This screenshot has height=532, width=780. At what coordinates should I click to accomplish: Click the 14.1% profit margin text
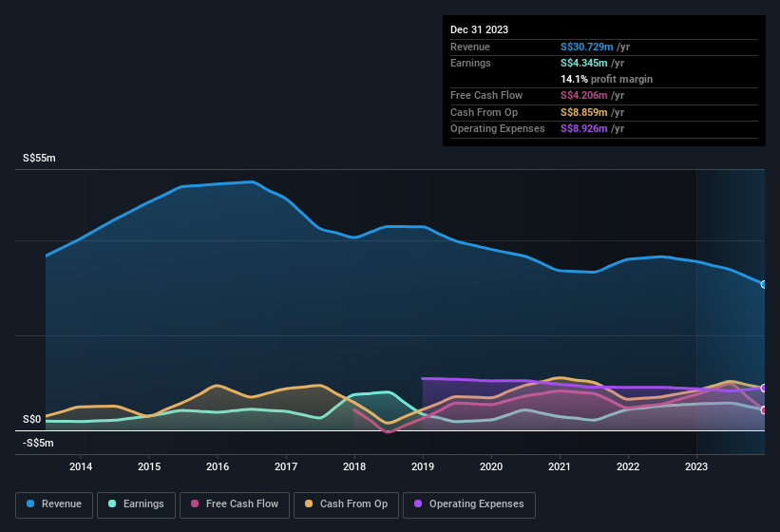[x=606, y=79]
